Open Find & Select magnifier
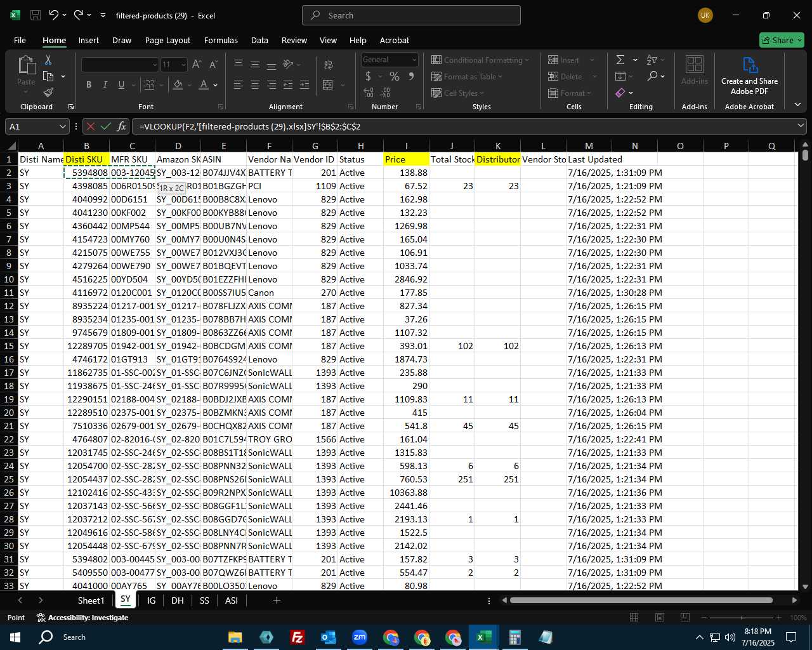Image resolution: width=812 pixels, height=650 pixels. coord(652,76)
